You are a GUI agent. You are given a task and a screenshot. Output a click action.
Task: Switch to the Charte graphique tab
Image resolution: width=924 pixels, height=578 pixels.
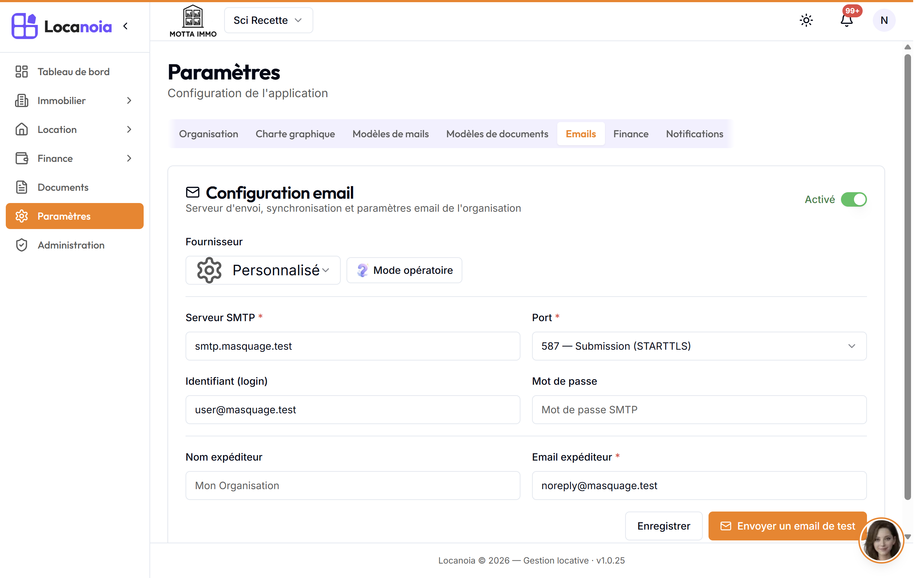[x=295, y=134]
